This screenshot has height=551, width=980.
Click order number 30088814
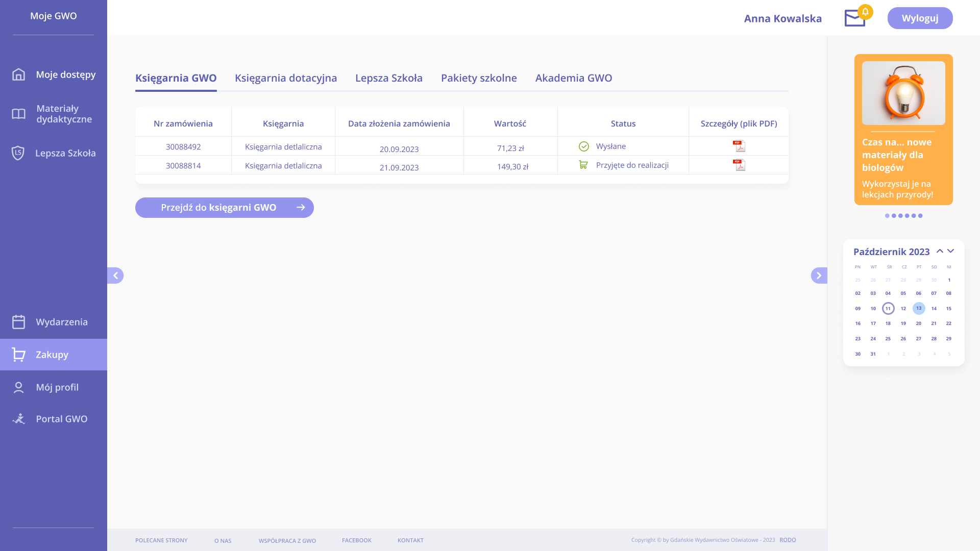point(183,166)
